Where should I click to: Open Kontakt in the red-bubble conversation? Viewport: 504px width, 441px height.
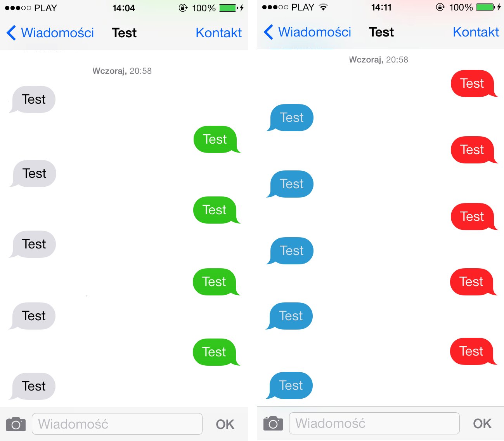(476, 32)
